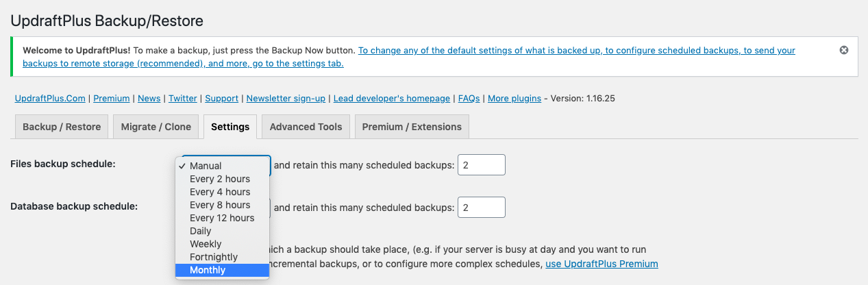Switch to Migrate / Clone tab
The width and height of the screenshot is (868, 285).
pos(156,127)
